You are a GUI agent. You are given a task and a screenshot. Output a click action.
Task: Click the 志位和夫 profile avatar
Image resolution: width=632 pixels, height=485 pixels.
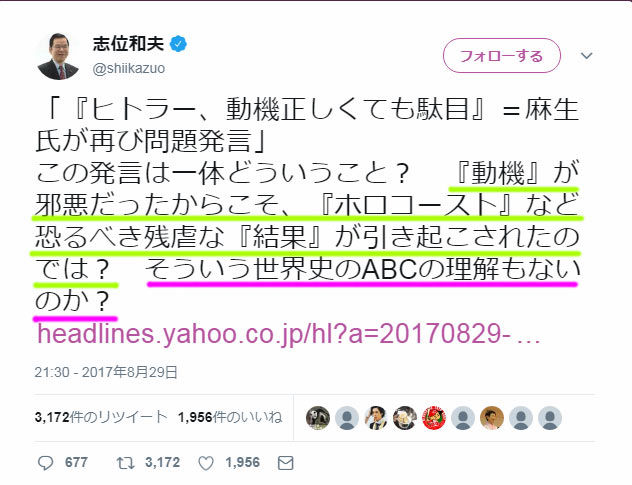point(58,56)
